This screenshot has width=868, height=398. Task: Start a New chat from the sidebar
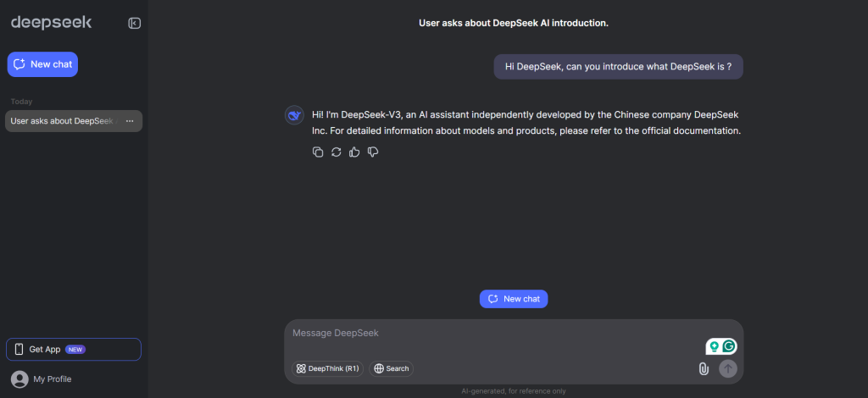(x=42, y=64)
